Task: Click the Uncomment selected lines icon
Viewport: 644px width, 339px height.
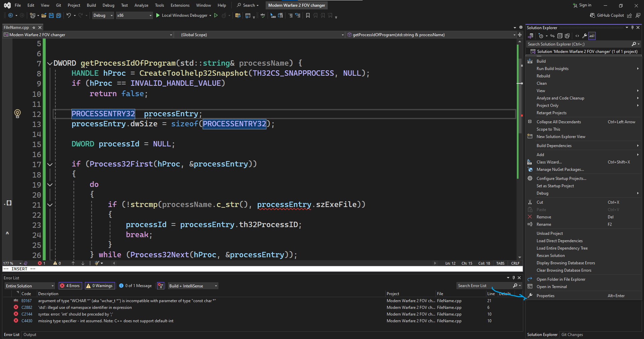Action: click(298, 15)
